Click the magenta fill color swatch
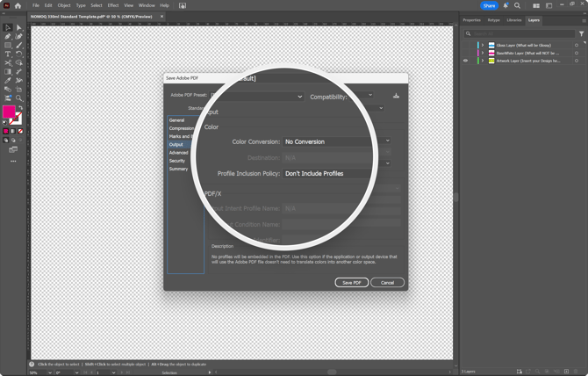This screenshot has width=588, height=376. click(x=9, y=112)
